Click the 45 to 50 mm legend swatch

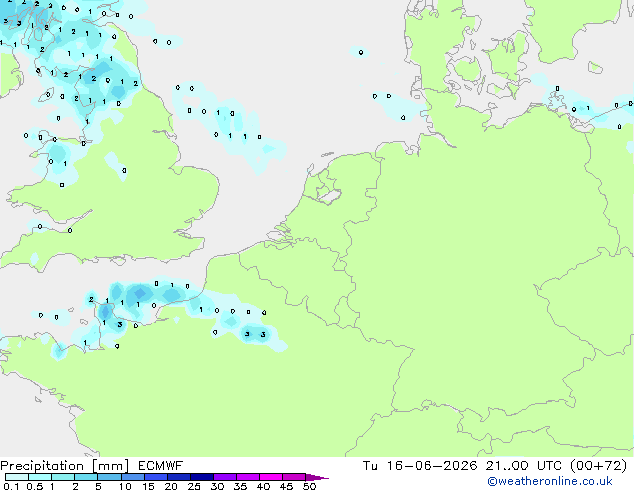coord(294,477)
